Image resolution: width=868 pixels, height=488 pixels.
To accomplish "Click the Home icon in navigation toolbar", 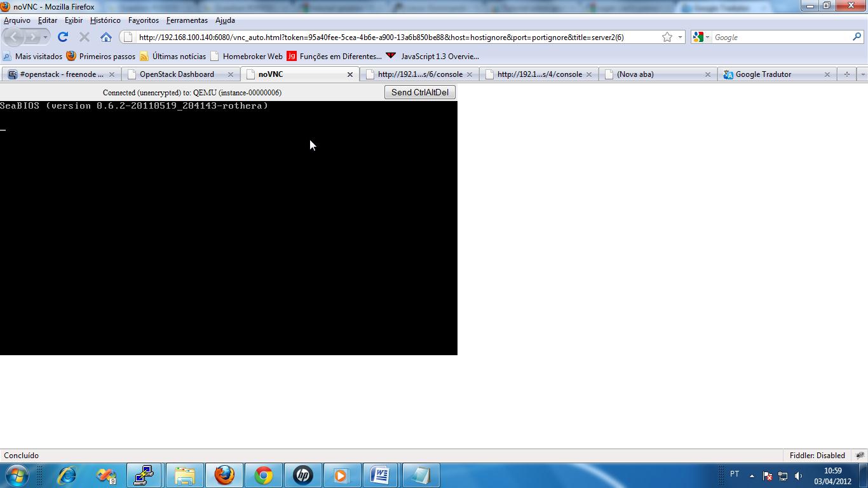I will (106, 37).
